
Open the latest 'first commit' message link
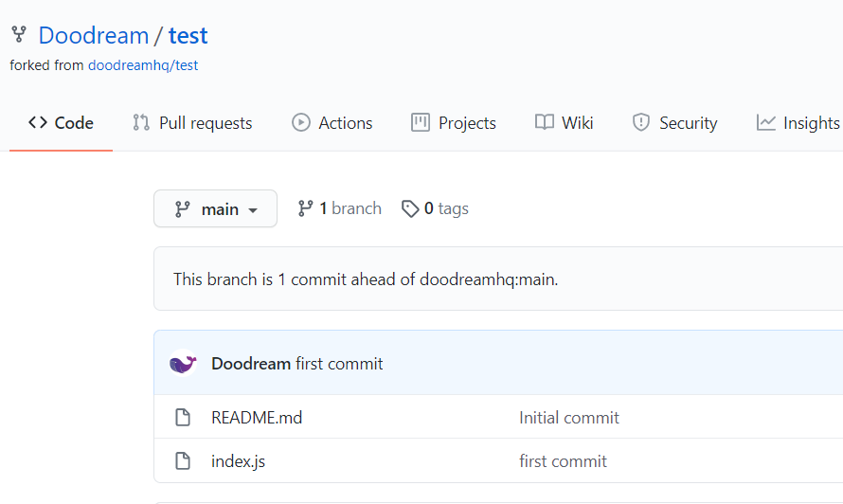point(339,364)
